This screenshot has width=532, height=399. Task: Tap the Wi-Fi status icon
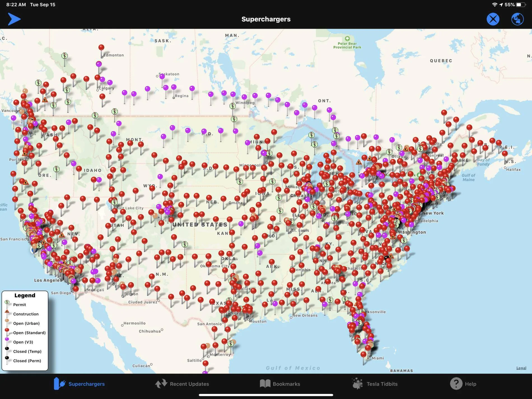494,5
